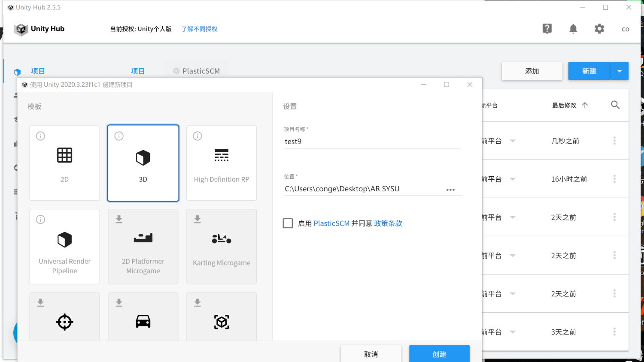Viewport: 644px width, 362px height.
Task: Select the Karting Microgame template
Action: tap(222, 247)
